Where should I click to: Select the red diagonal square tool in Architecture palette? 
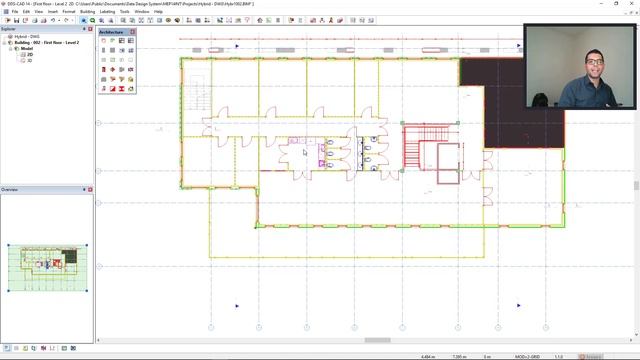point(113,89)
